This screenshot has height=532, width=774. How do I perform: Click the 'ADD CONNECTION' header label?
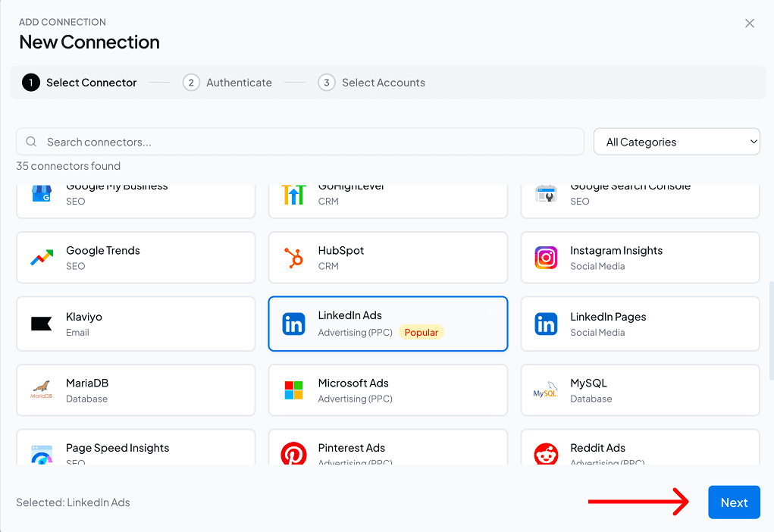pyautogui.click(x=62, y=22)
